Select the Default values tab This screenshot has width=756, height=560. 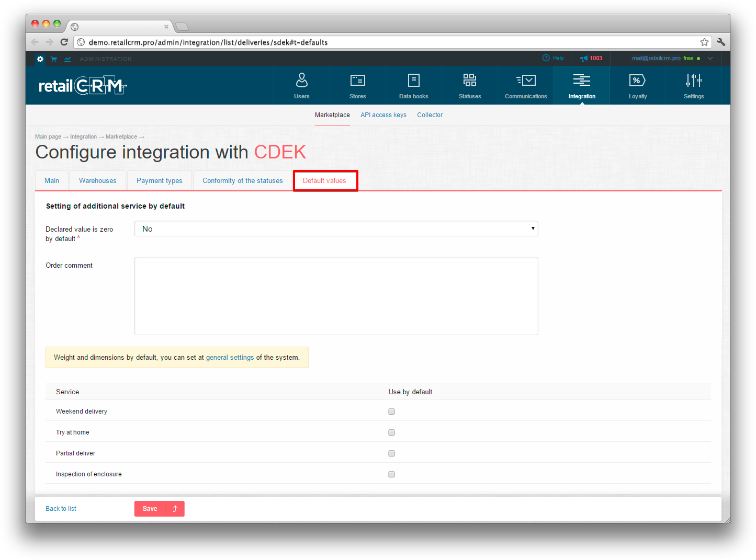tap(325, 181)
